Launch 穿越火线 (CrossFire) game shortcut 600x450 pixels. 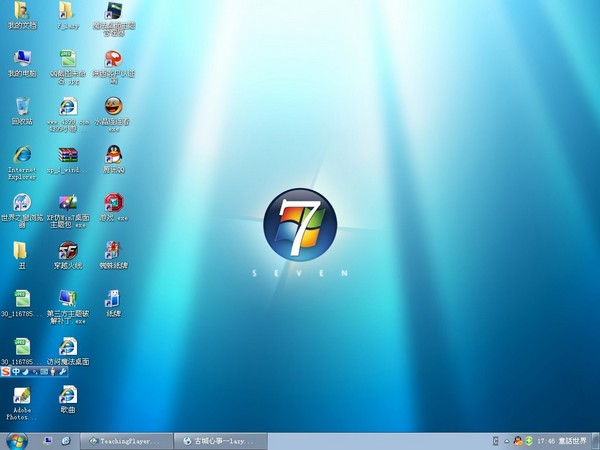[x=67, y=250]
